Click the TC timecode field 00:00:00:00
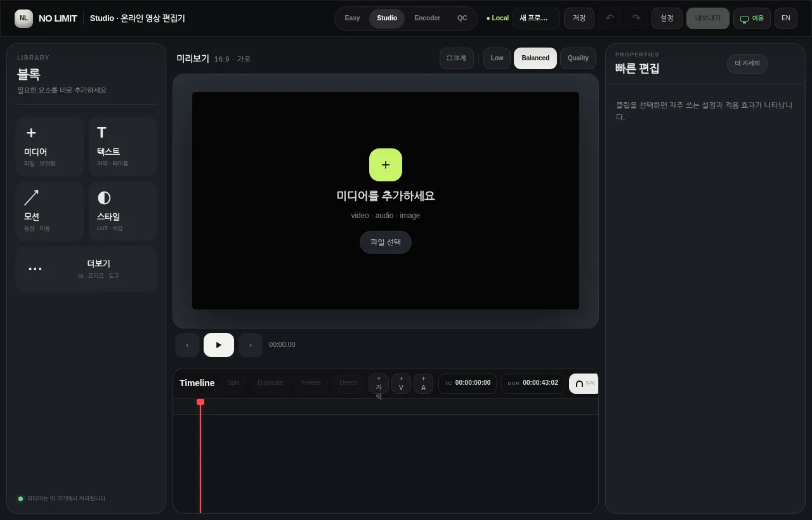 click(467, 384)
